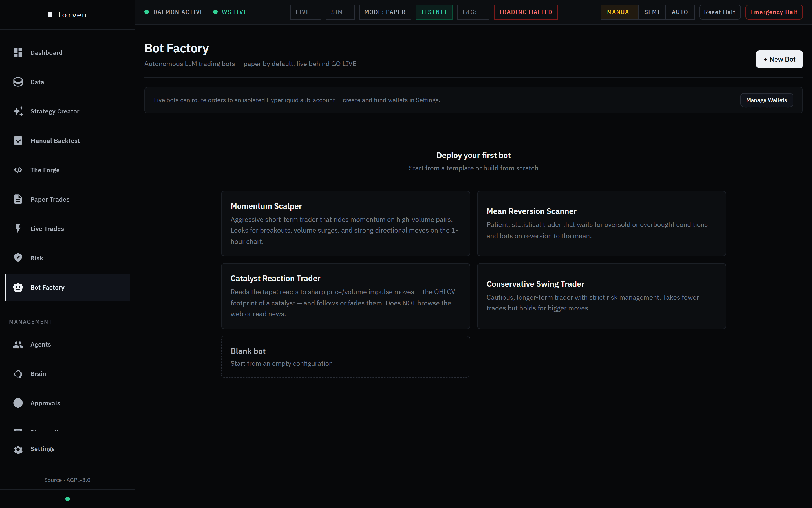
Task: Click the Approvals circle icon
Action: point(18,403)
